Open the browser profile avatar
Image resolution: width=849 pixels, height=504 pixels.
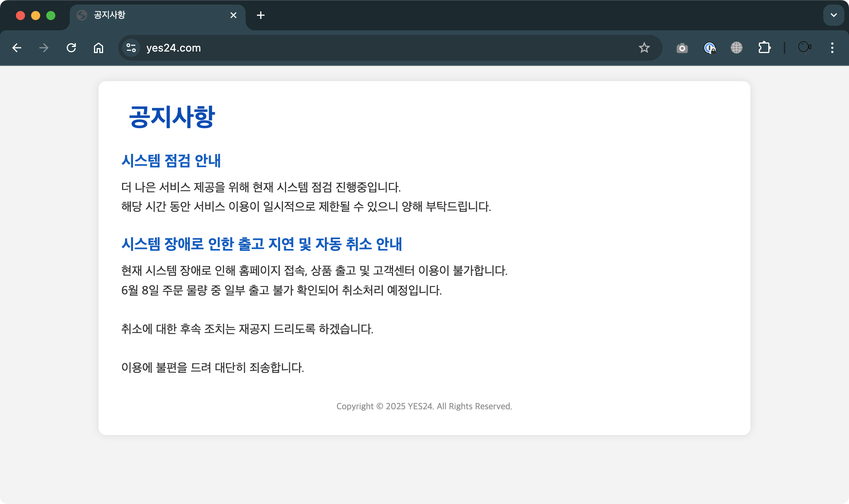click(804, 47)
